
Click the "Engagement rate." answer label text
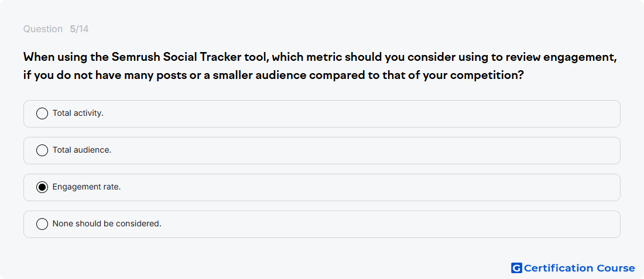click(87, 187)
